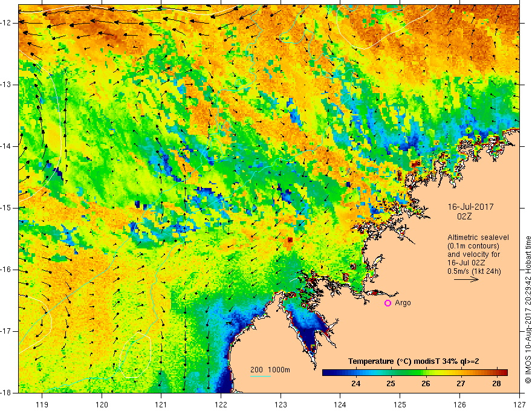Click the latitude -15 axis label
The height and width of the screenshot is (411, 532).
coord(6,208)
